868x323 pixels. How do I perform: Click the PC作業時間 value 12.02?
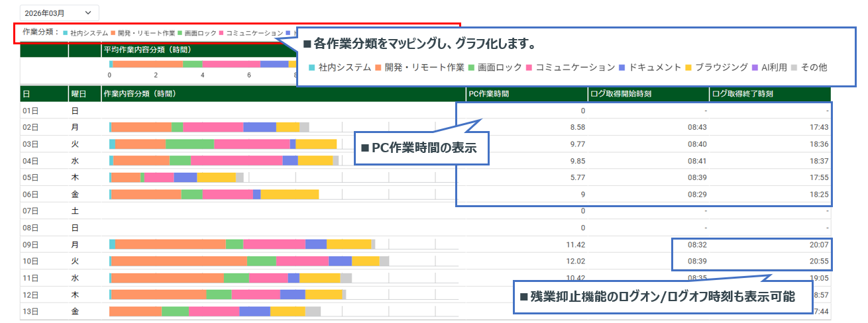click(x=576, y=261)
